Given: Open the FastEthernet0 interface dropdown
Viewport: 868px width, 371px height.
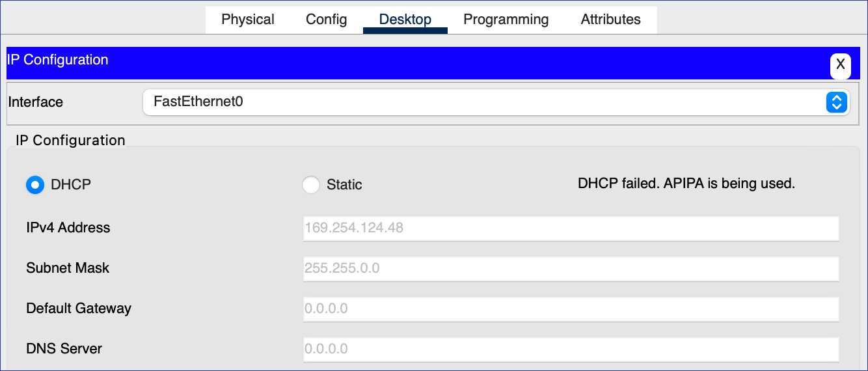Looking at the screenshot, I should [496, 102].
